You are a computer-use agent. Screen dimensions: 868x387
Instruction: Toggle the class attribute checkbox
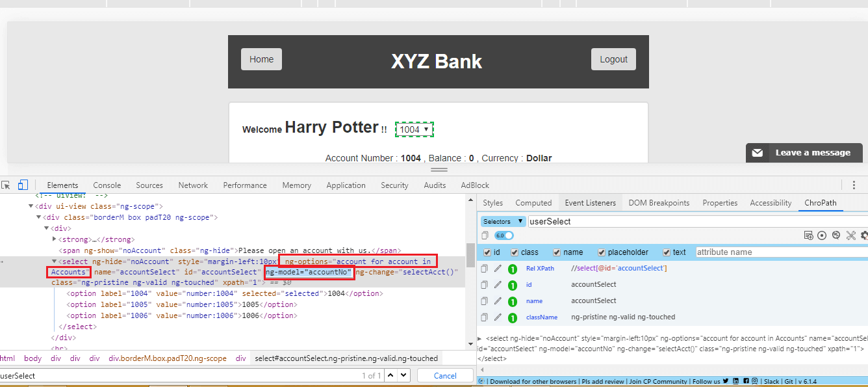(515, 252)
